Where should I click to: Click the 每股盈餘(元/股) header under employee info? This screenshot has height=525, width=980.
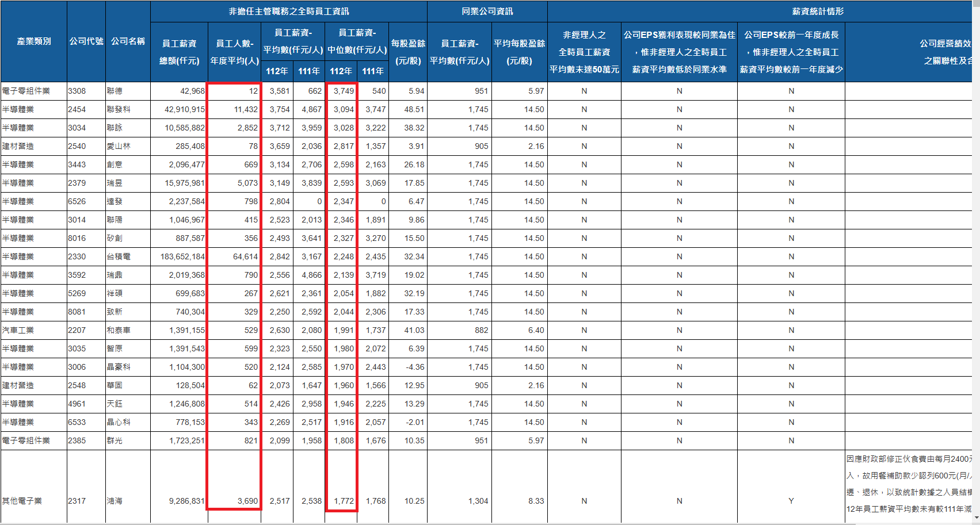(408, 52)
